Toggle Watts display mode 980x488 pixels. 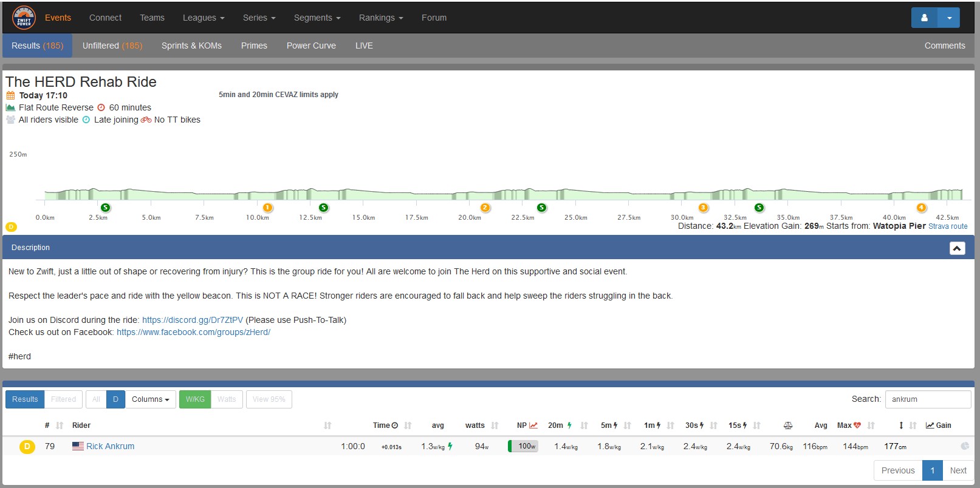click(x=227, y=399)
